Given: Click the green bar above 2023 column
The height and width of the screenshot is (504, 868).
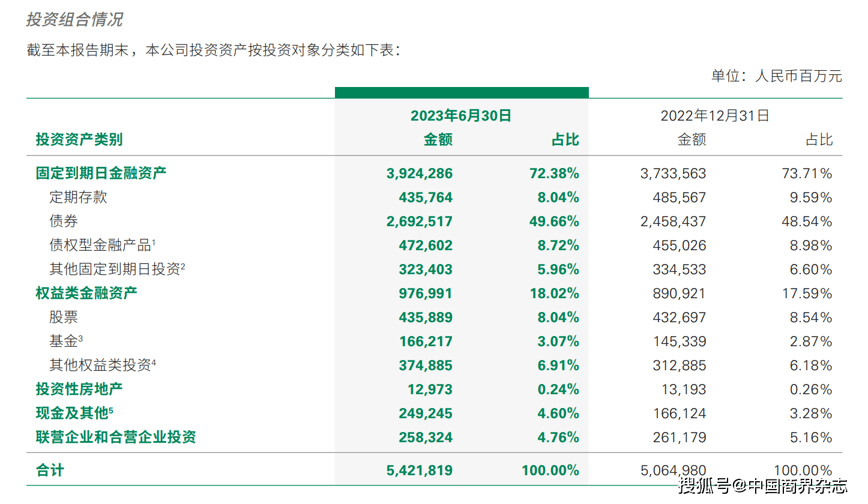Looking at the screenshot, I should click(461, 92).
